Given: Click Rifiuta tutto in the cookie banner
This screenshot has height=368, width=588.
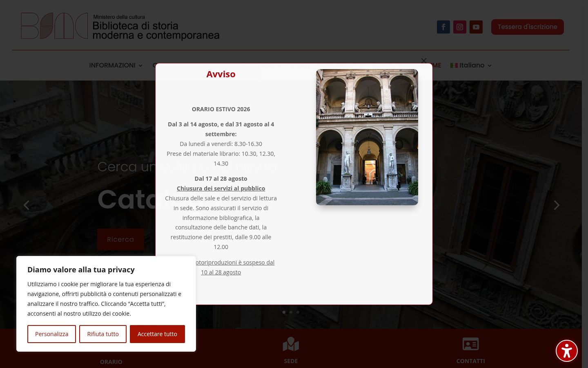Looking at the screenshot, I should [x=103, y=334].
